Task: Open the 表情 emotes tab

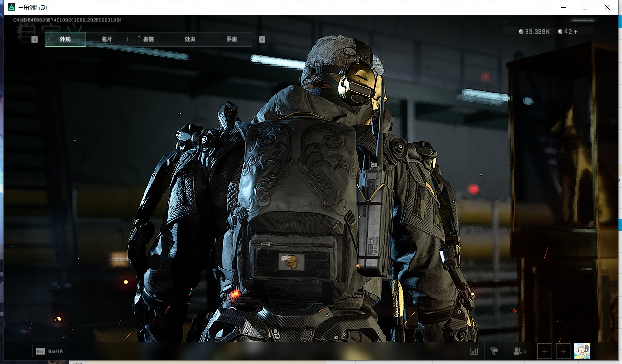Action: pos(148,39)
